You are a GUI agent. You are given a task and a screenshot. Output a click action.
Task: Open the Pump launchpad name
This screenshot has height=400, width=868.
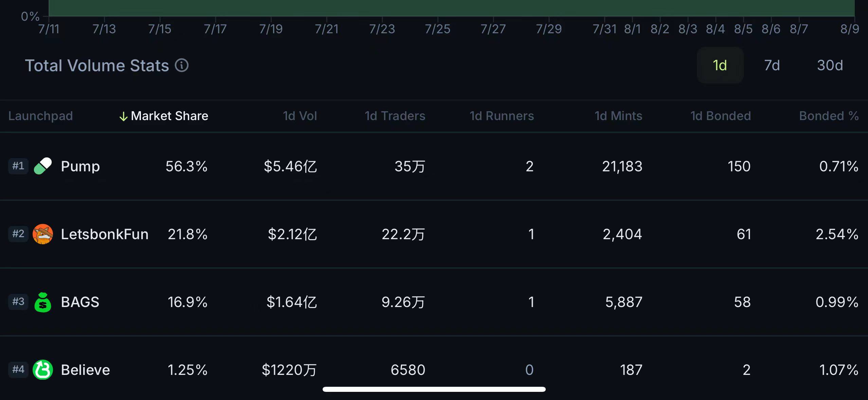tap(80, 166)
